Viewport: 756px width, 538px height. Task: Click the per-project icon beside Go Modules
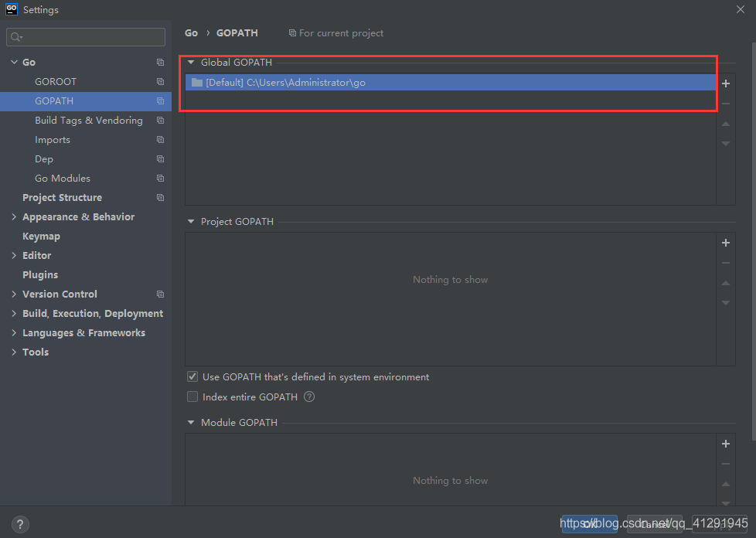click(x=160, y=178)
